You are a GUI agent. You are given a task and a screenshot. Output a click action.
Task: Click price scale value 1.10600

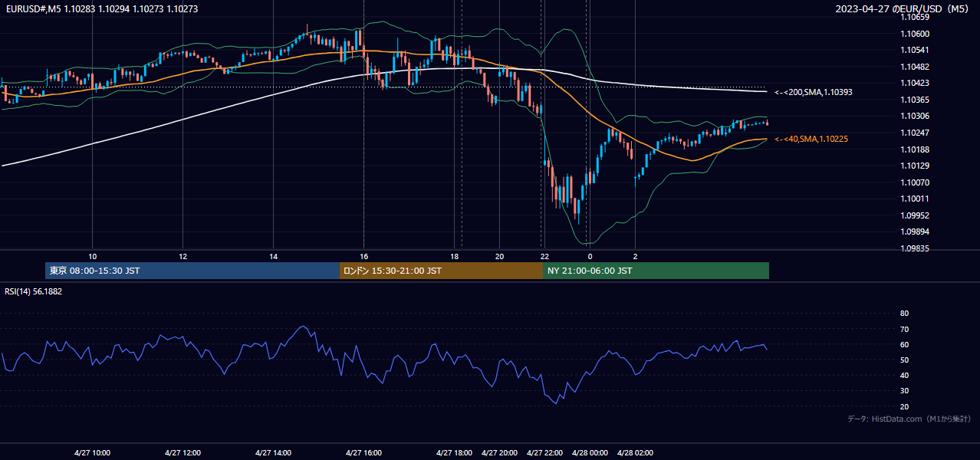click(x=915, y=34)
